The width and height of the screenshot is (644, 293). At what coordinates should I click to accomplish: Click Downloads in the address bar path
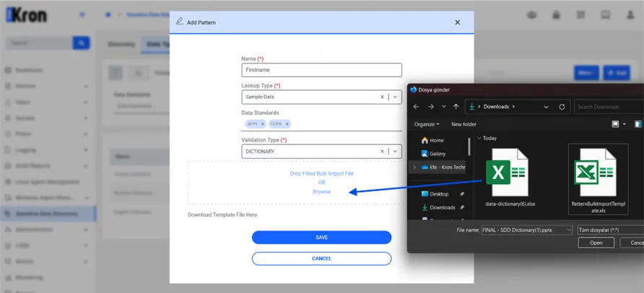(496, 107)
